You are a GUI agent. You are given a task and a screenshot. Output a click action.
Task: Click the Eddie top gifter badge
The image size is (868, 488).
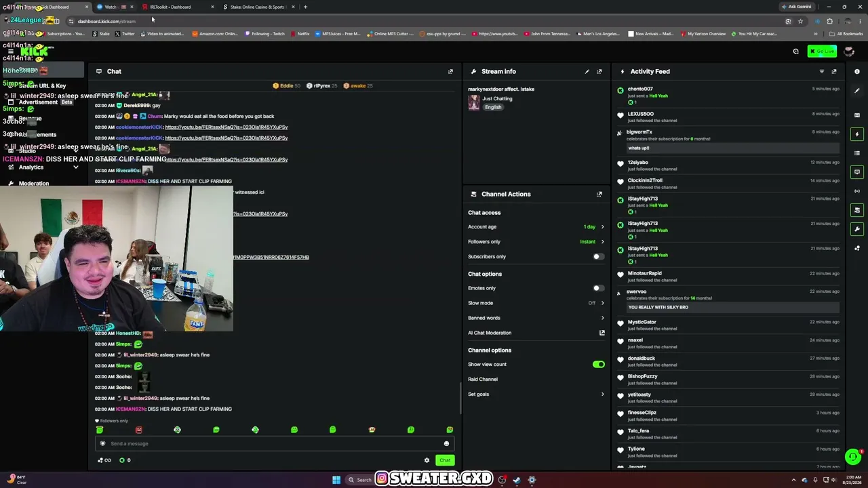(x=286, y=86)
